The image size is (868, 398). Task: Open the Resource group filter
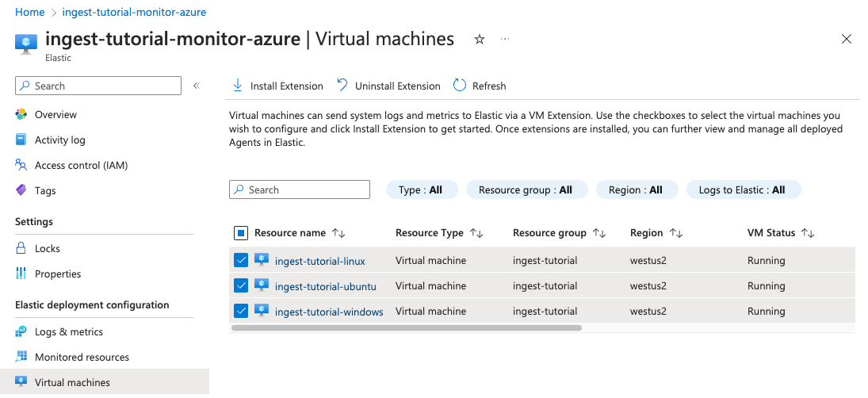point(525,190)
